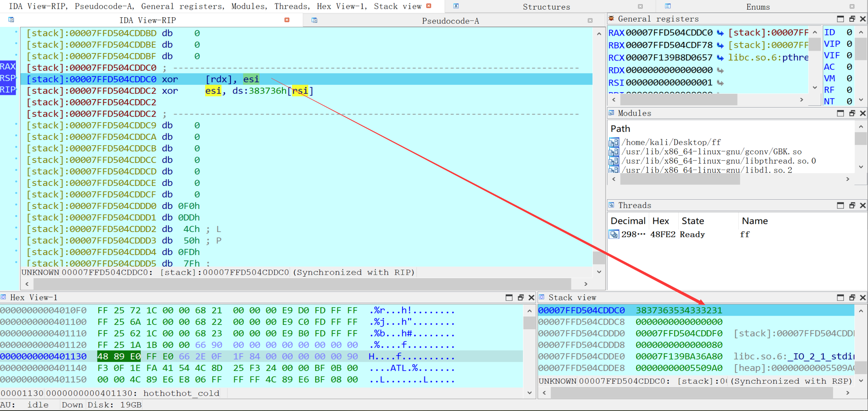
Task: Toggle the VIP flag value
Action: pos(849,44)
